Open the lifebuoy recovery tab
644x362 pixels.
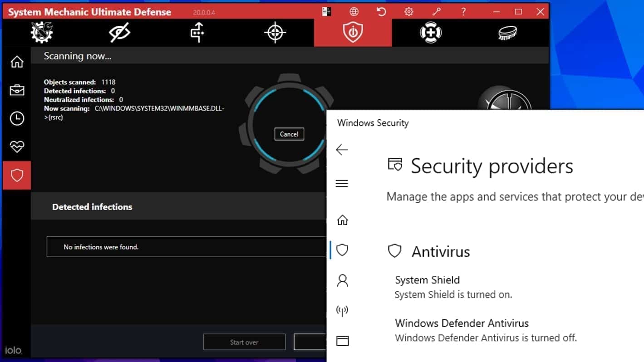[x=430, y=33]
